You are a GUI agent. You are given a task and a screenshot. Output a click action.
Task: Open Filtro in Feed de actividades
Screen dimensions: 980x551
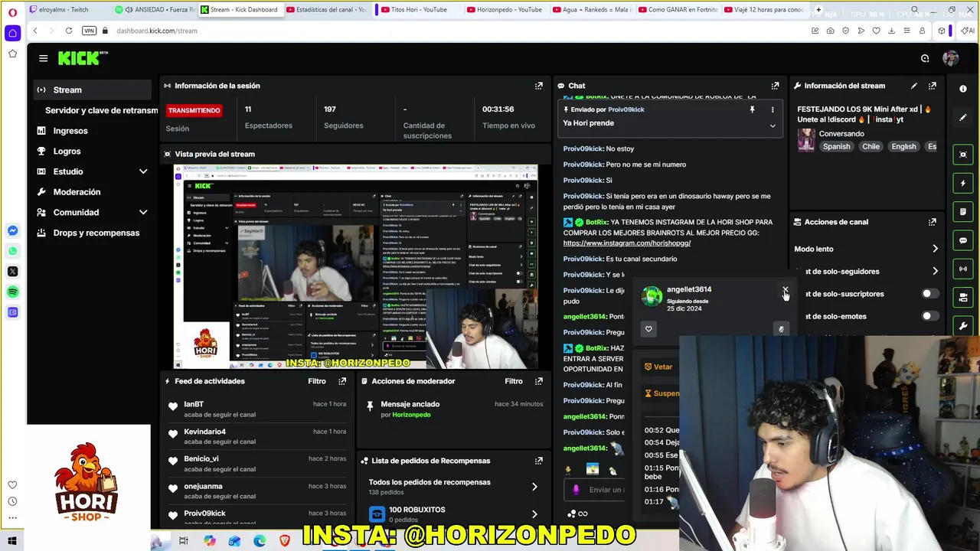(317, 381)
